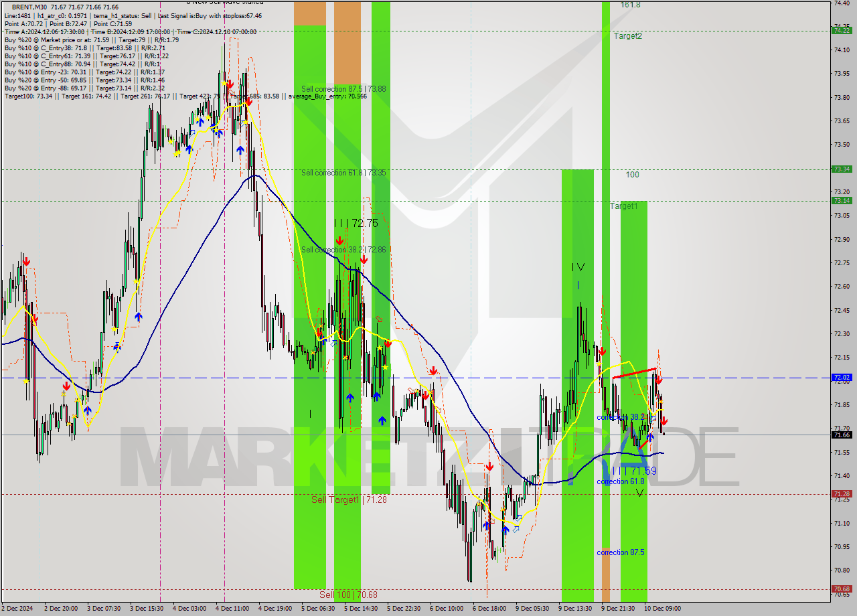Select the 'Sell correction 87.5 | 73.88' label
This screenshot has width=857, height=616.
343,89
